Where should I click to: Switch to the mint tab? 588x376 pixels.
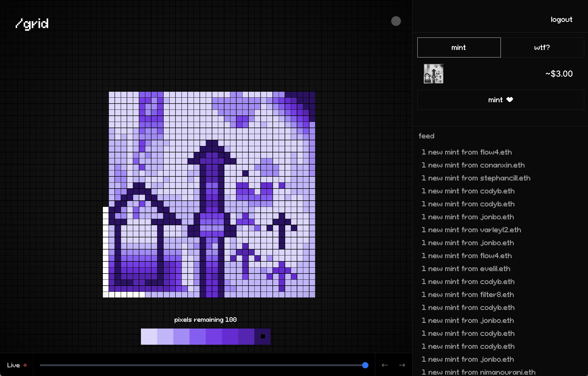point(459,47)
